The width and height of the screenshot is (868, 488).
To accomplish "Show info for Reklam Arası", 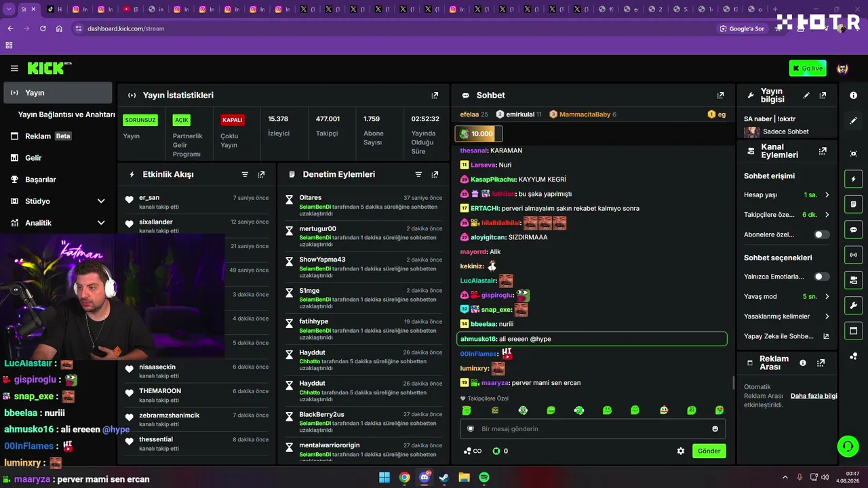I will [803, 363].
